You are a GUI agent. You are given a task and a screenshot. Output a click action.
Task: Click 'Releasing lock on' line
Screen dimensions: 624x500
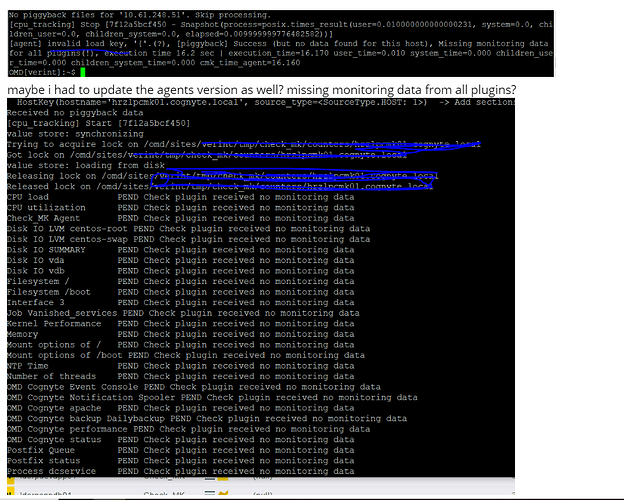[x=222, y=176]
